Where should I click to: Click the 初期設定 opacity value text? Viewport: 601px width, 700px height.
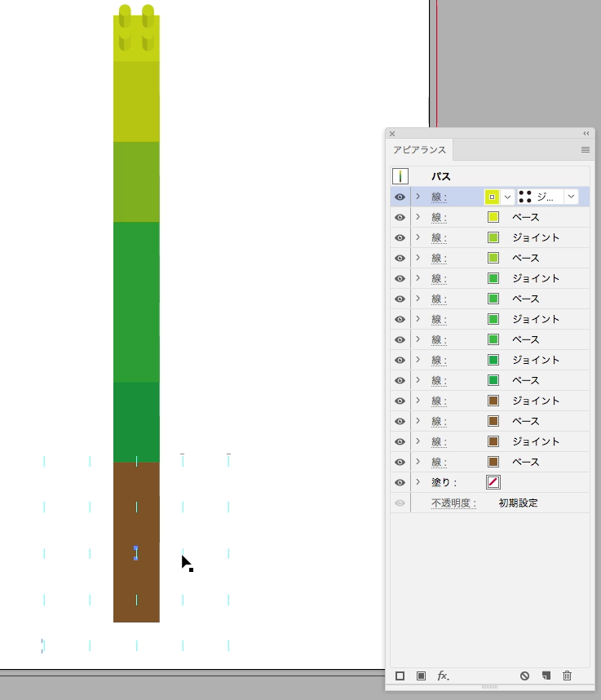(x=518, y=503)
